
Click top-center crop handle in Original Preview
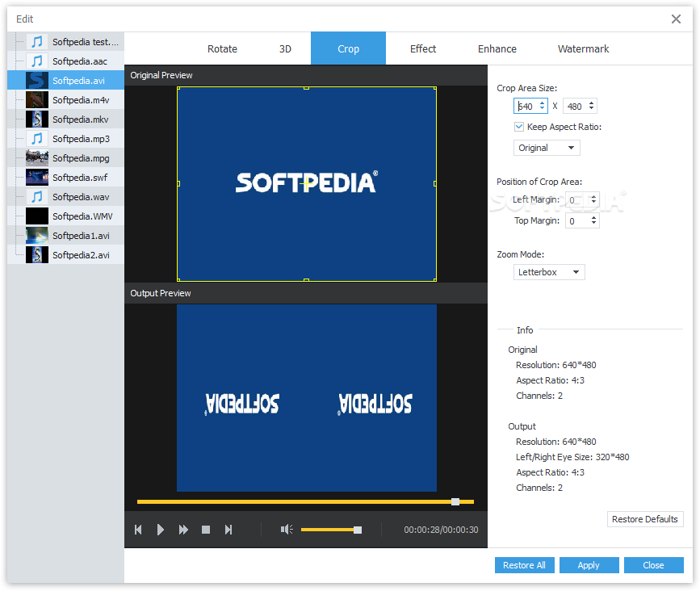(x=306, y=88)
